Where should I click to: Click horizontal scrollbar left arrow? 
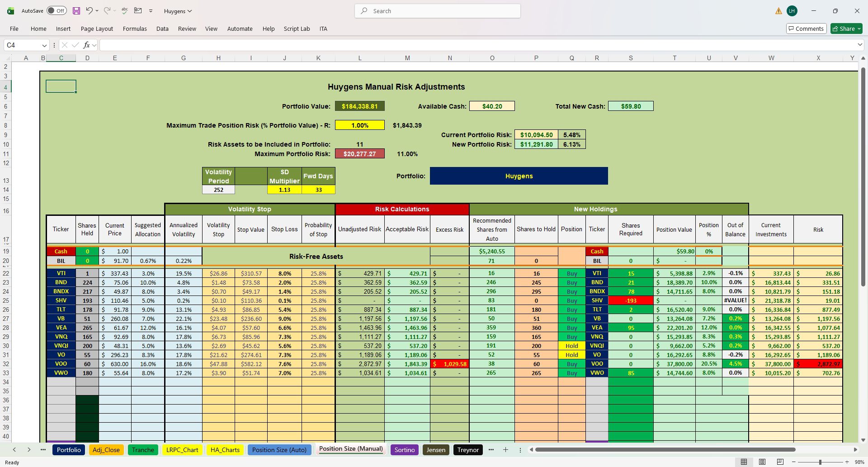[x=532, y=450]
